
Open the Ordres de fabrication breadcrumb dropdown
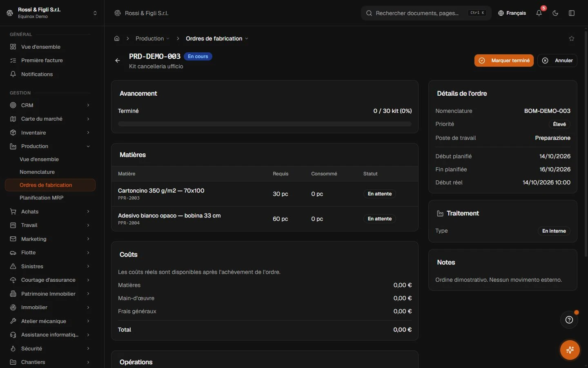pos(217,38)
